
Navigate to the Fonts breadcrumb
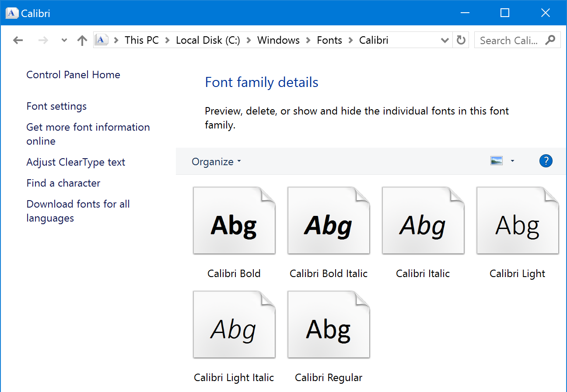coord(329,40)
